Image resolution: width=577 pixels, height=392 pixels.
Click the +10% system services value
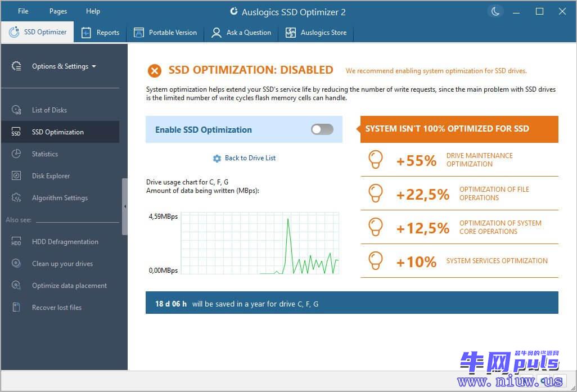[416, 262]
